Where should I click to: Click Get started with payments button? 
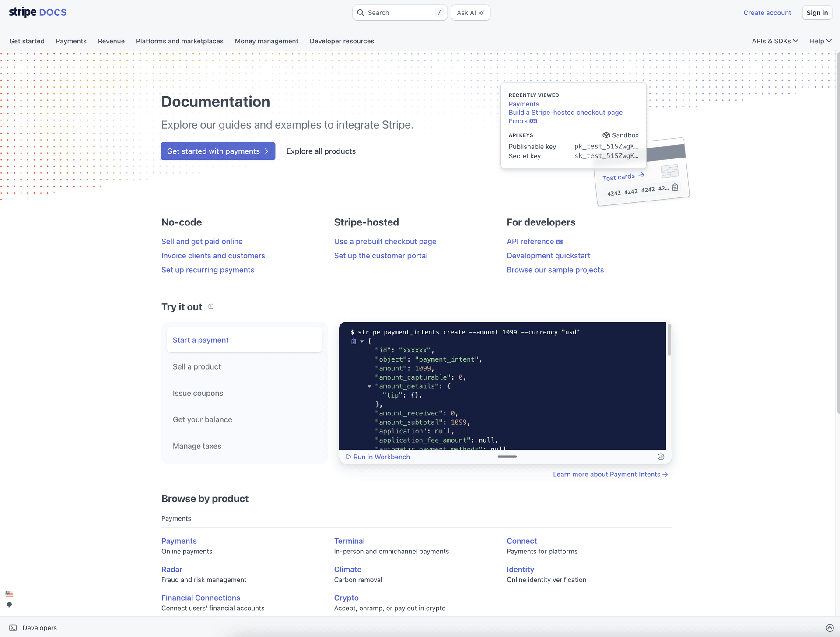pyautogui.click(x=218, y=151)
